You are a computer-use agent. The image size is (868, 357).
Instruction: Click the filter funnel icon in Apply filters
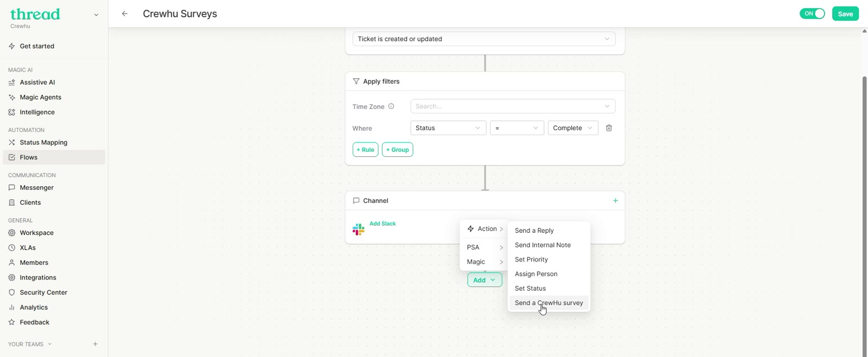[x=356, y=81]
